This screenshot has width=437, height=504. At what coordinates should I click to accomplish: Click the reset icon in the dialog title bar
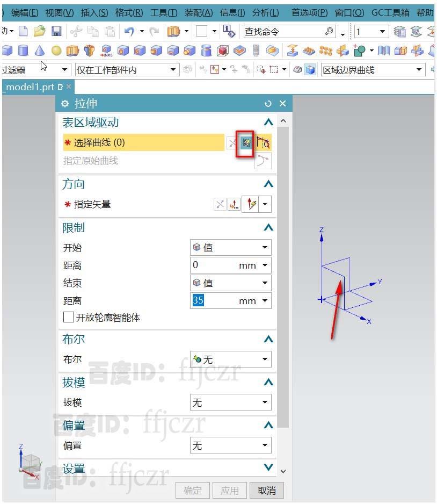(x=268, y=103)
